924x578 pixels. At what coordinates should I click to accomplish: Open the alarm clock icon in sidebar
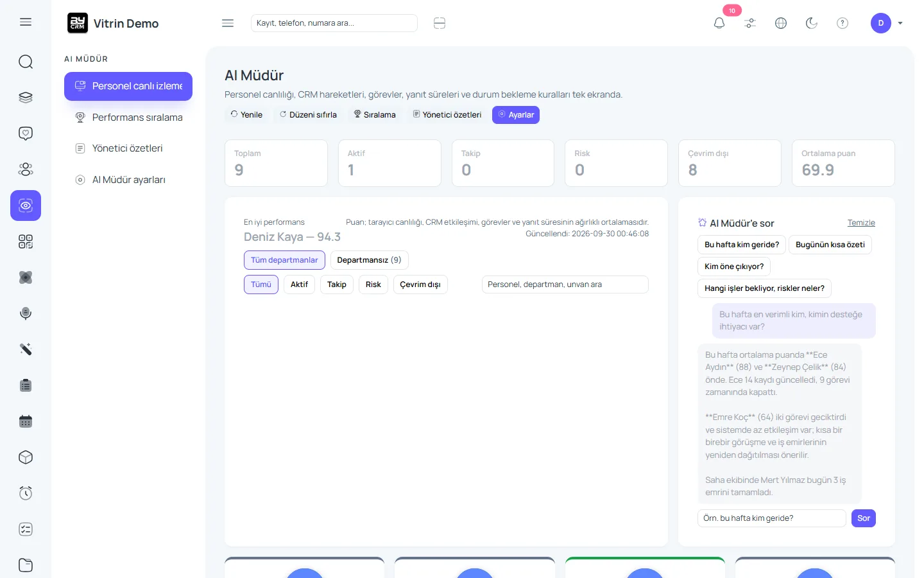26,493
